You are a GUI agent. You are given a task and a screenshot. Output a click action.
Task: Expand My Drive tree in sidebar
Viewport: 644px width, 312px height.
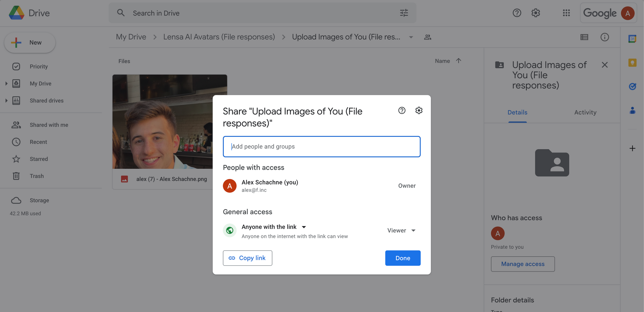coord(6,84)
